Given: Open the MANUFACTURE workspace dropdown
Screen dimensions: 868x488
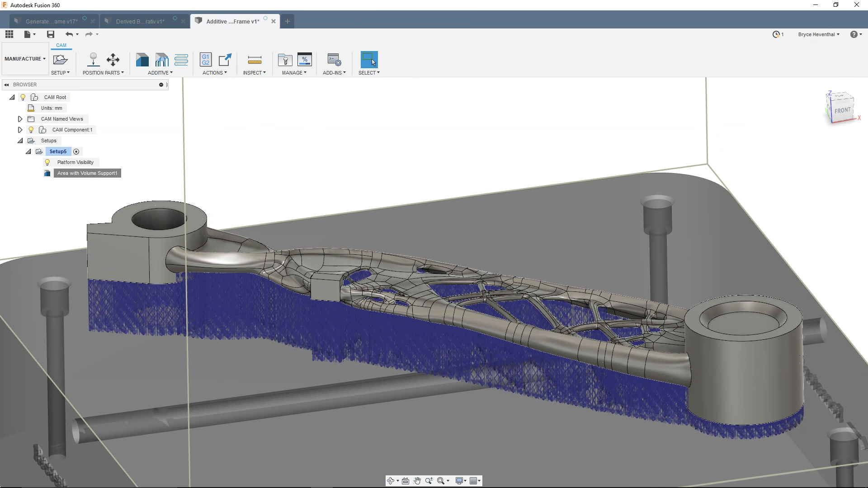Looking at the screenshot, I should pyautogui.click(x=25, y=59).
